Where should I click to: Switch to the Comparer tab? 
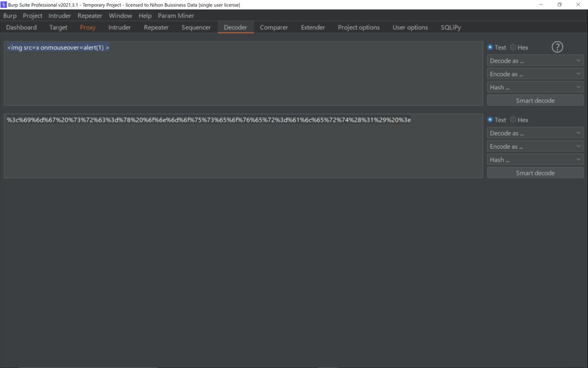tap(274, 27)
